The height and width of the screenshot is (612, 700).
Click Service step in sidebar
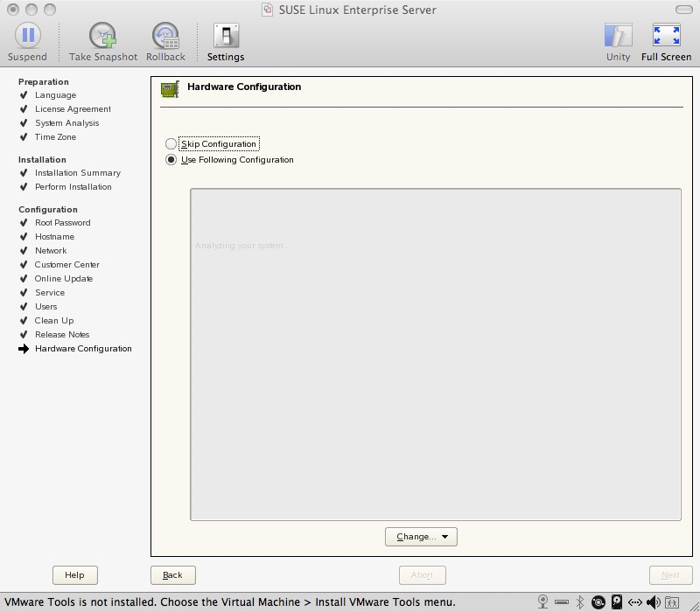pyautogui.click(x=50, y=293)
